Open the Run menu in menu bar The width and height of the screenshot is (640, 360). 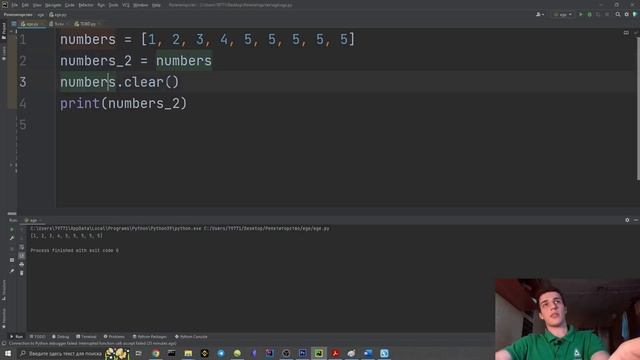pos(101,5)
